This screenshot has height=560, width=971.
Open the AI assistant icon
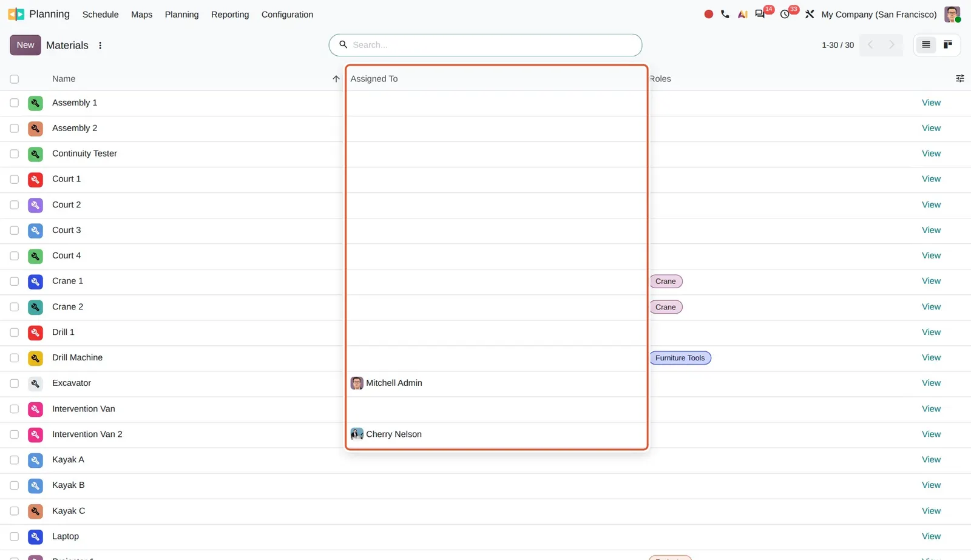point(742,14)
